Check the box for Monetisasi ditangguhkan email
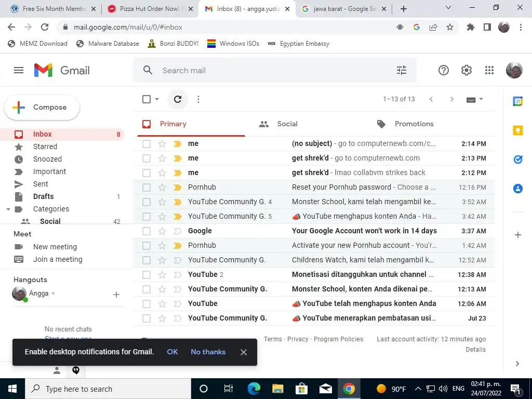Viewport: 532px width, 399px height. click(x=147, y=274)
